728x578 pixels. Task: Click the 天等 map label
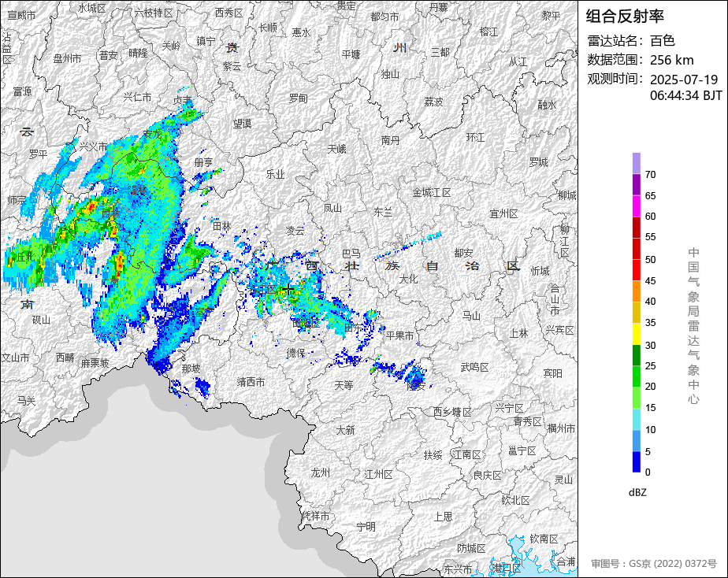pyautogui.click(x=344, y=385)
